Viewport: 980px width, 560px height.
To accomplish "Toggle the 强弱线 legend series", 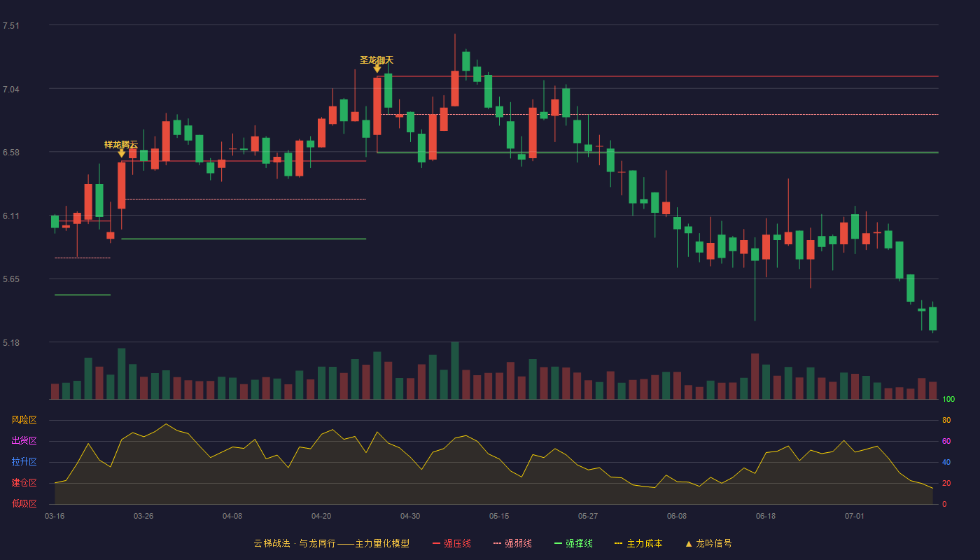I will pos(512,543).
